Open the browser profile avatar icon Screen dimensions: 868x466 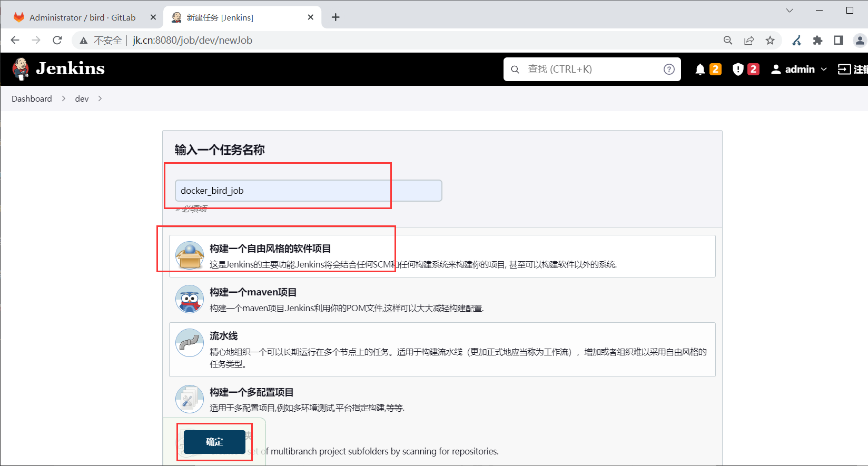click(x=860, y=41)
